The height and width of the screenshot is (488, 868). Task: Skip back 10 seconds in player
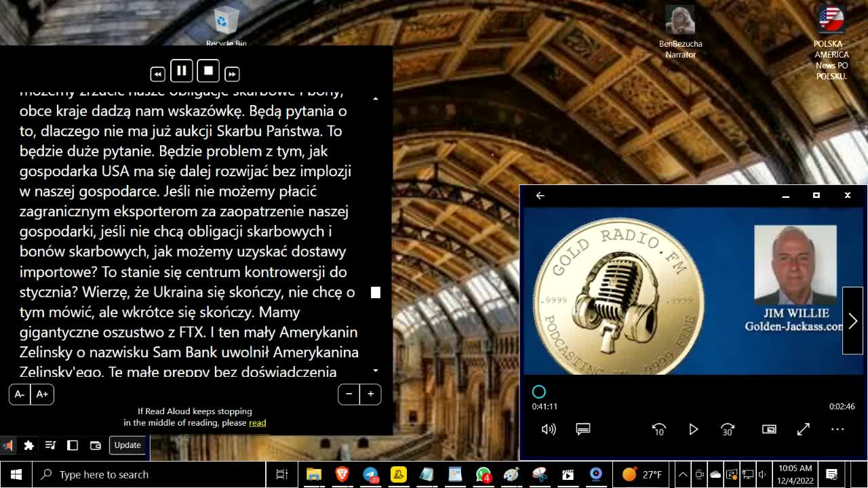click(x=658, y=429)
